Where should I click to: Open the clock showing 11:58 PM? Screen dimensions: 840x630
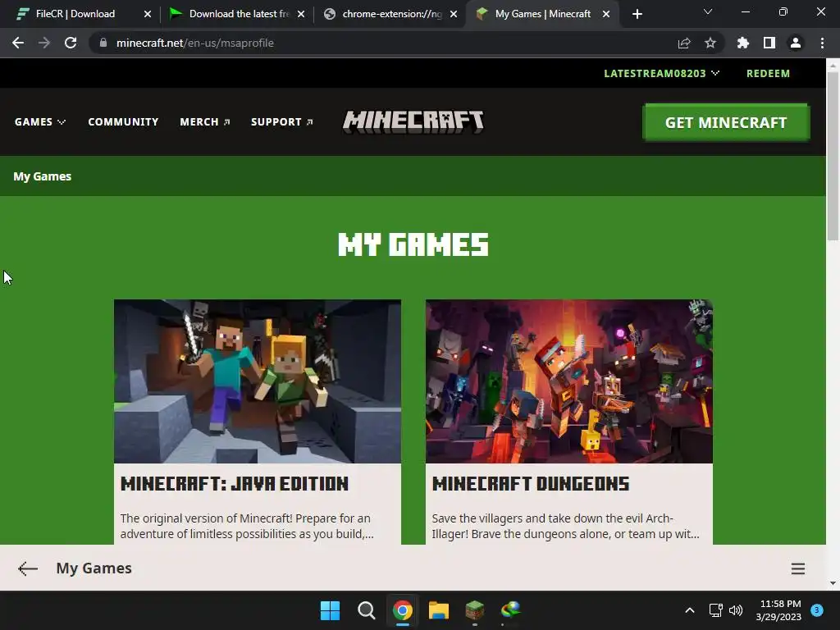[778, 610]
